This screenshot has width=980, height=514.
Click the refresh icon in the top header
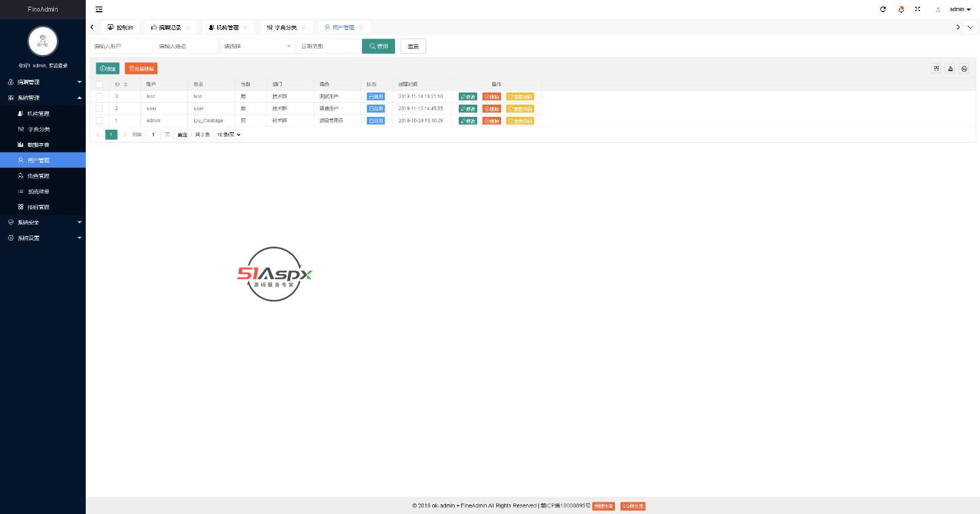[883, 9]
